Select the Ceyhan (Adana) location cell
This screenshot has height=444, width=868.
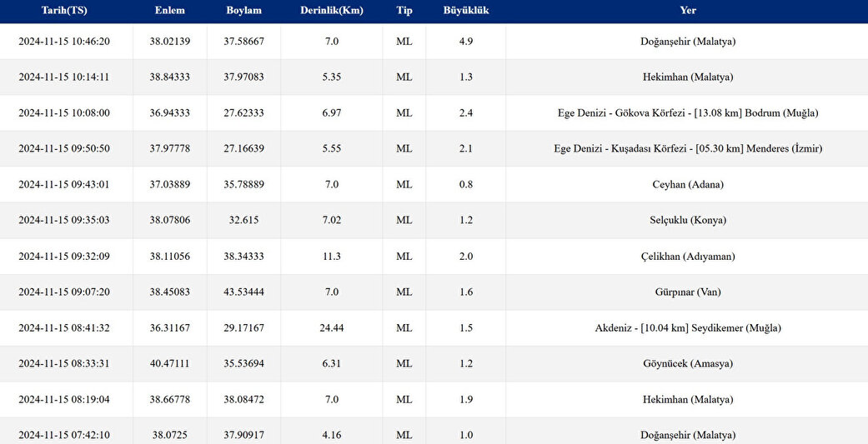tap(688, 185)
